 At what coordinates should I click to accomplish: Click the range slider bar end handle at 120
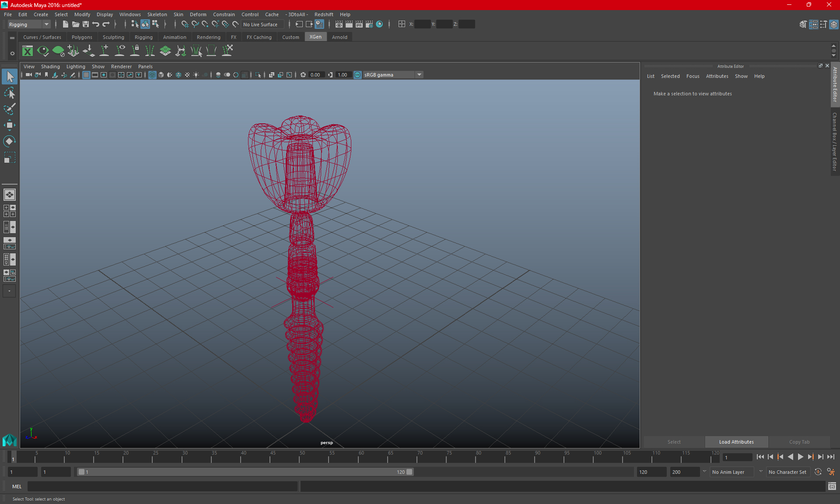tap(409, 472)
